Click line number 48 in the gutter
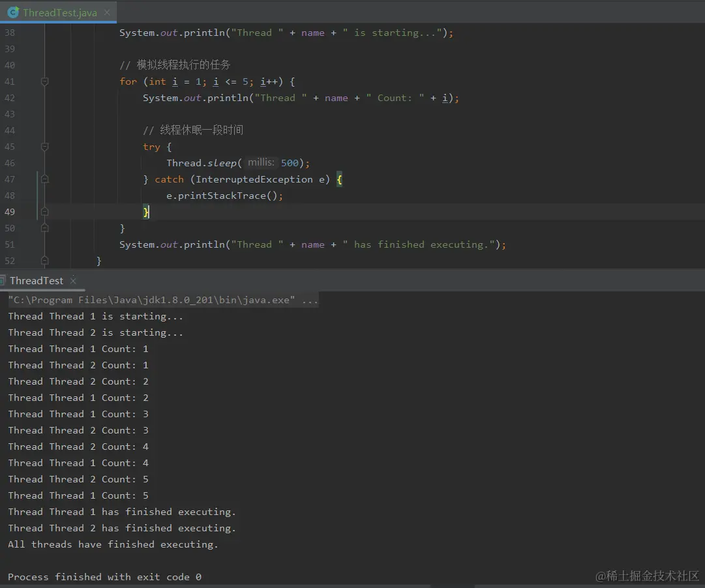705x588 pixels. [10, 196]
